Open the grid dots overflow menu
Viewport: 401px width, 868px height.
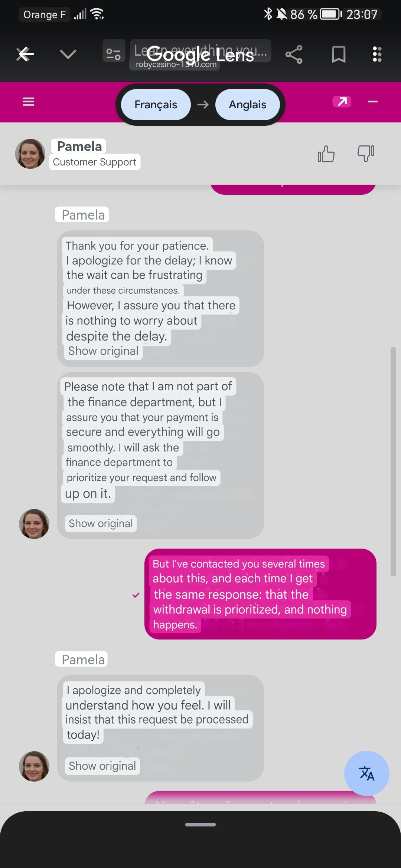pyautogui.click(x=377, y=54)
